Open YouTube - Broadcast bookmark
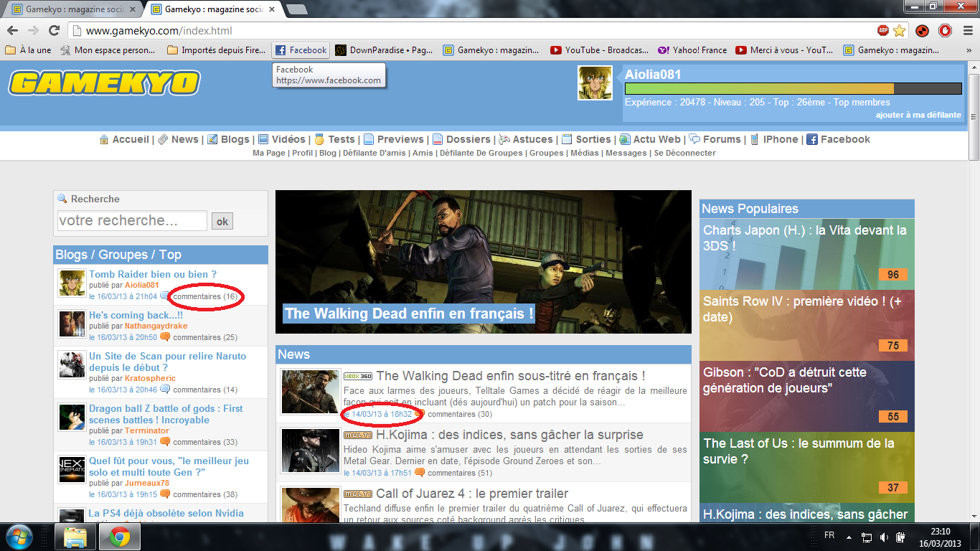The width and height of the screenshot is (980, 551). [598, 50]
